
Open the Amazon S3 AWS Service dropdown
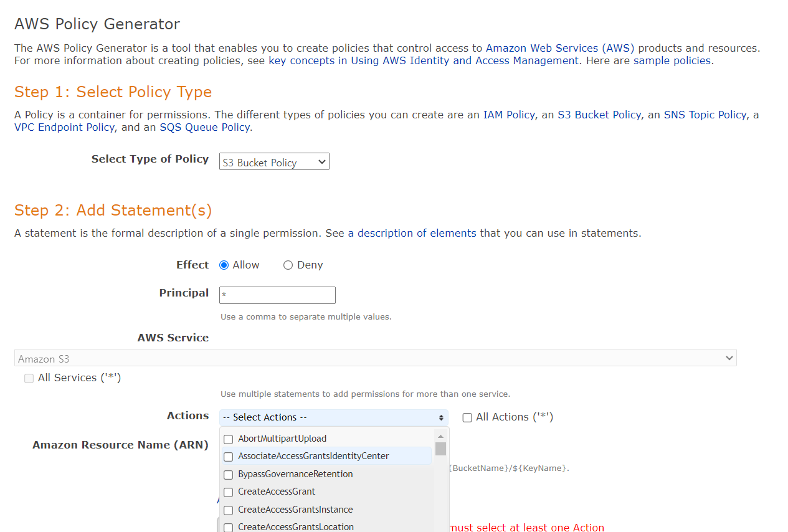coord(376,358)
